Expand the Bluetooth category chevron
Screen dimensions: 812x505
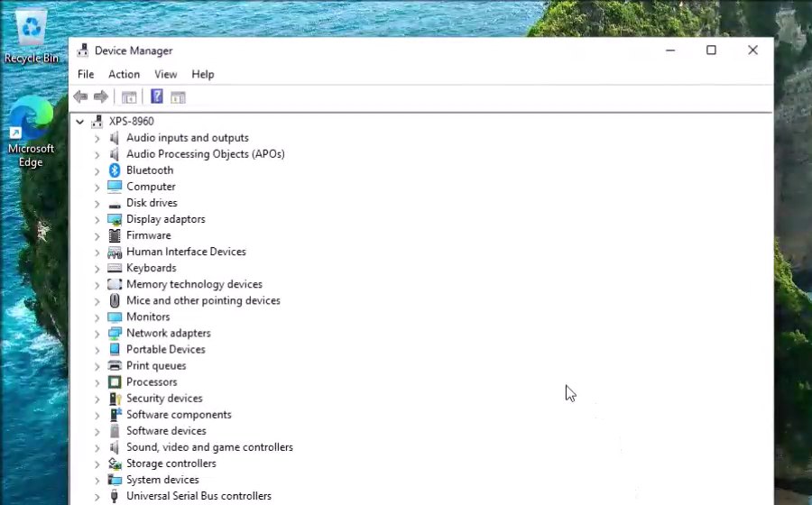(97, 170)
